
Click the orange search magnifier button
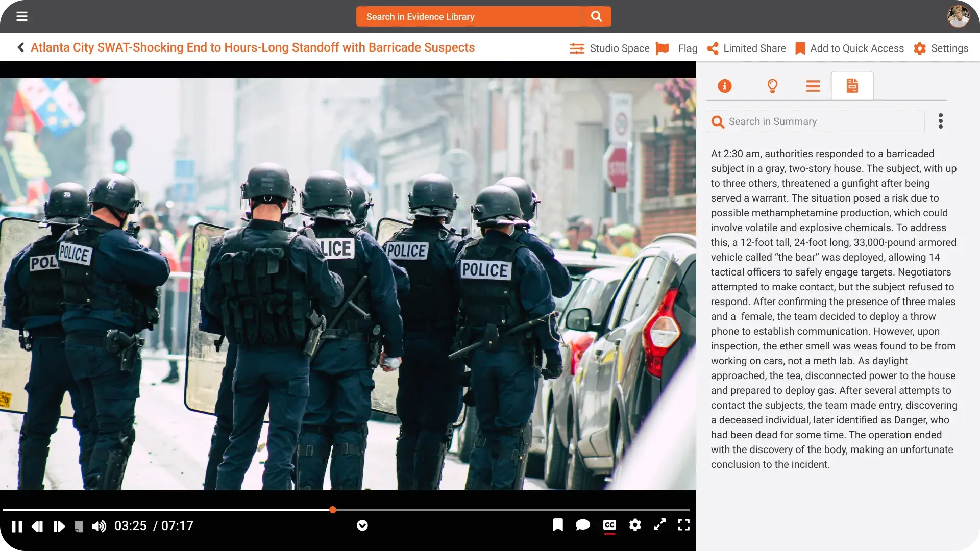tap(596, 16)
